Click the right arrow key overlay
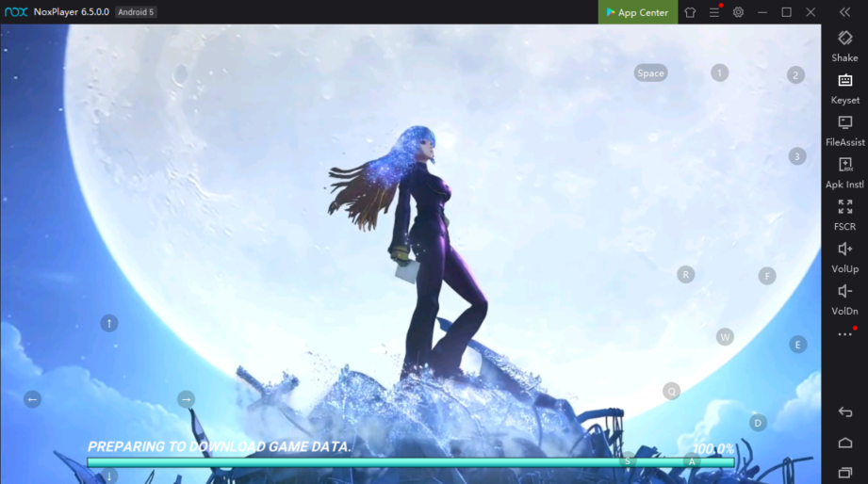This screenshot has width=868, height=484. coord(186,399)
